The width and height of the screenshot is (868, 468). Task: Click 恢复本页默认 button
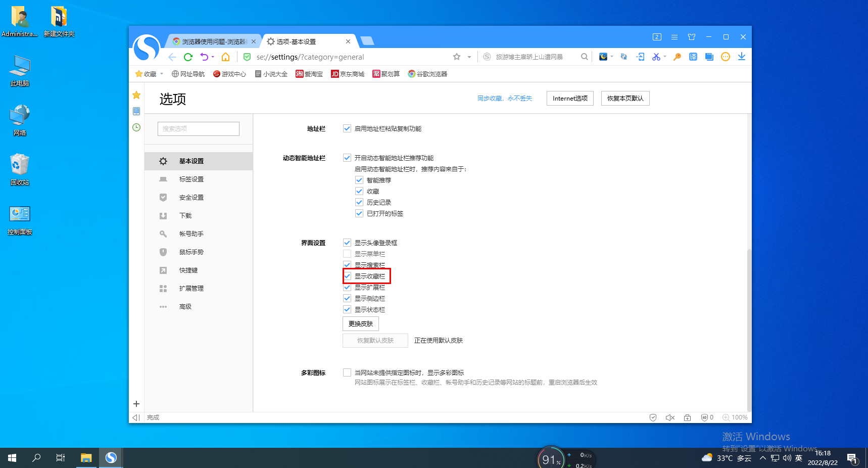coord(625,98)
